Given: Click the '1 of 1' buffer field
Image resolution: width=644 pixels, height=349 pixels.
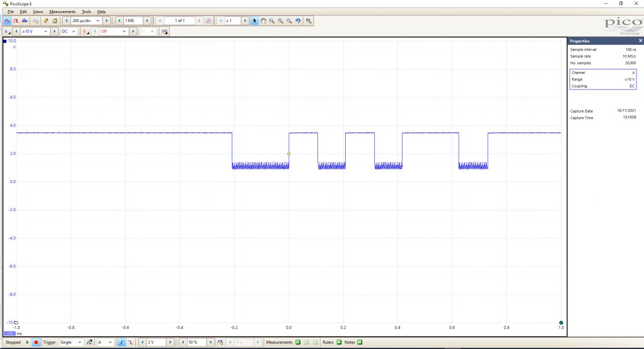Looking at the screenshot, I should point(180,21).
